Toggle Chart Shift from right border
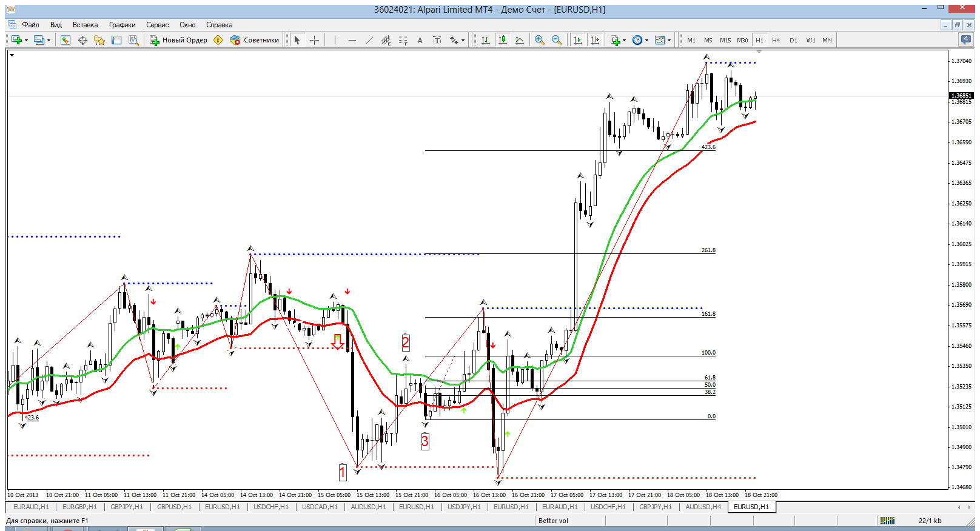Screen dimensions: 980x531 (x=595, y=40)
